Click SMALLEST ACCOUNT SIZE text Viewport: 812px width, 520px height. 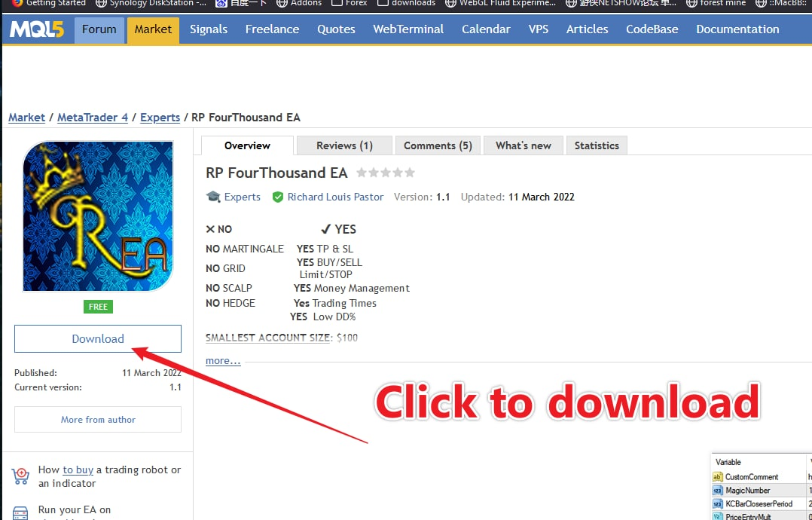(x=267, y=338)
